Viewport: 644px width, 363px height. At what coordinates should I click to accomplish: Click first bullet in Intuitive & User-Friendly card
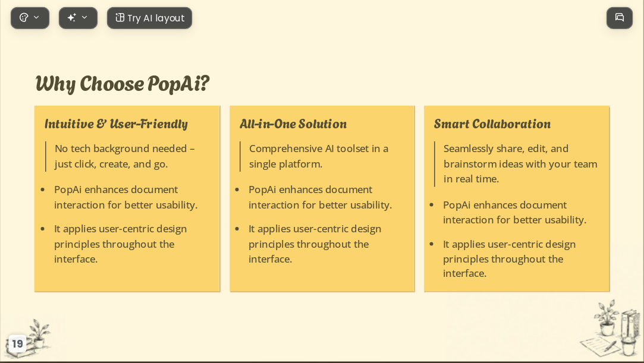click(125, 197)
